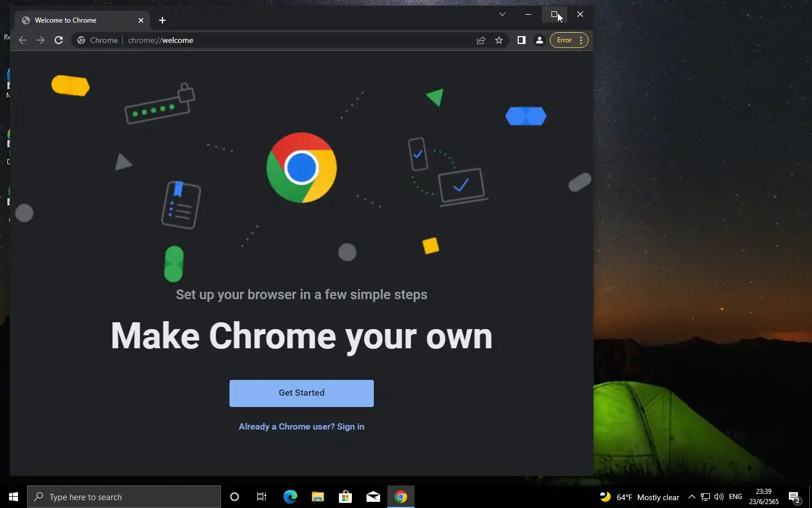Open a new tab with the plus button

[162, 20]
